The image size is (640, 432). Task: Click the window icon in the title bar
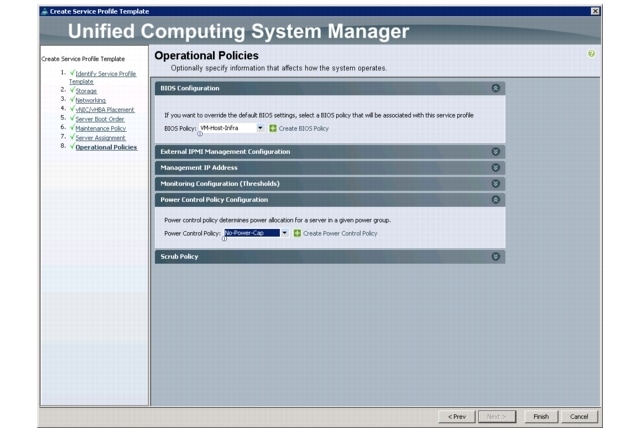[44, 11]
